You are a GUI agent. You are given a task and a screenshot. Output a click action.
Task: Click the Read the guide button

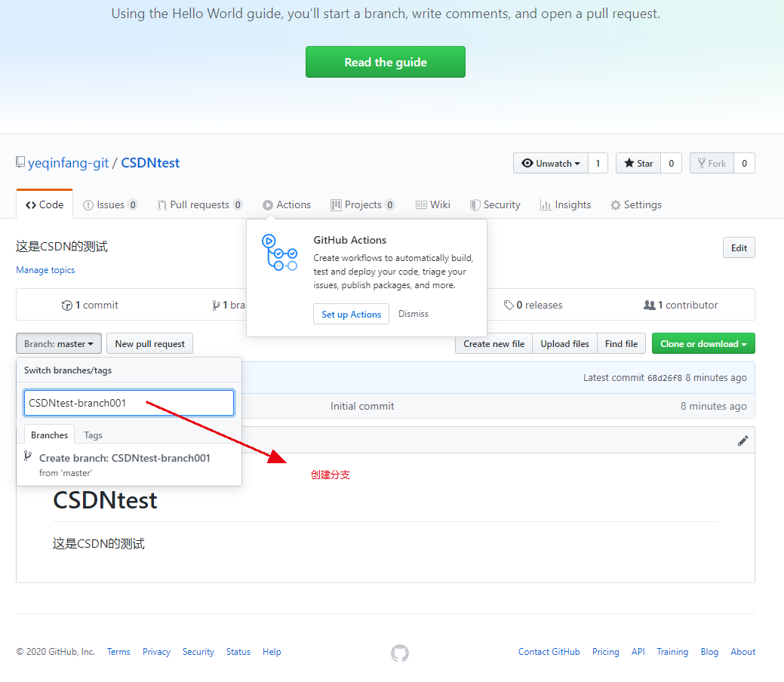pos(385,62)
